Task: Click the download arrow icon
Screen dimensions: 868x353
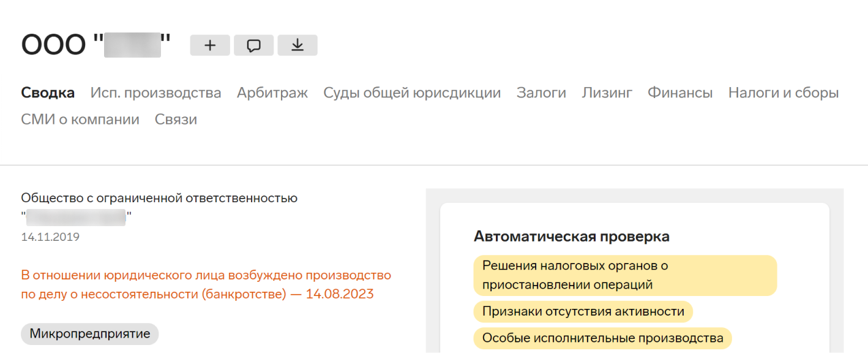Action: click(297, 45)
